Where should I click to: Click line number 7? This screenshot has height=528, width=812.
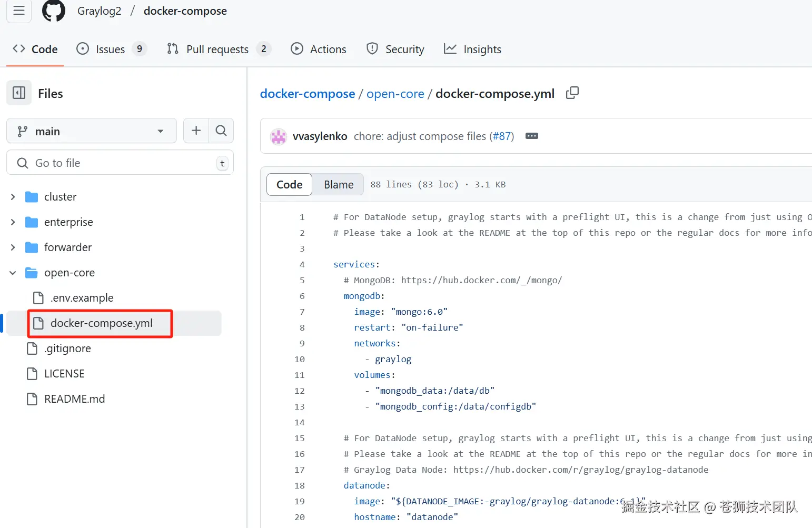(302, 312)
